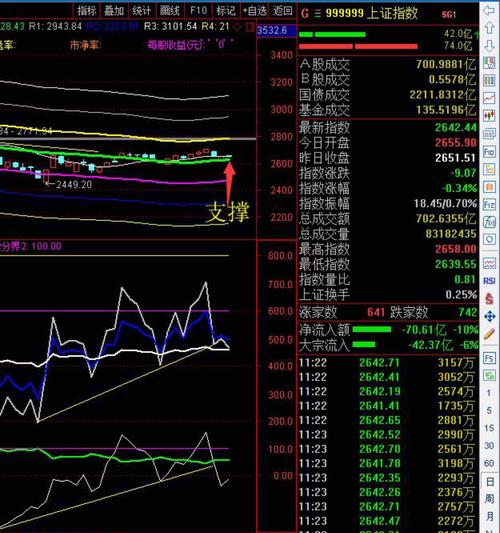This screenshot has height=533, width=500.
Task: Click the 999999 上证指数 title
Action: [x=372, y=13]
